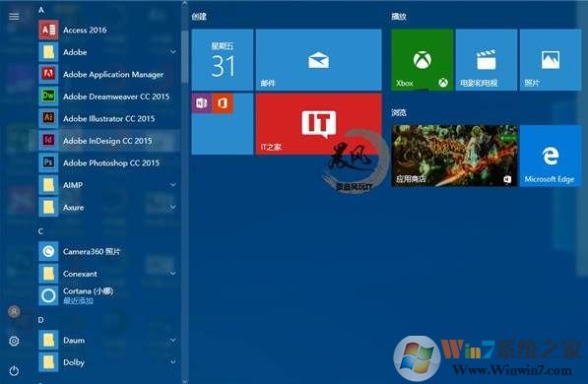The image size is (588, 384).
Task: Click the letter C section header
Action: (x=40, y=231)
